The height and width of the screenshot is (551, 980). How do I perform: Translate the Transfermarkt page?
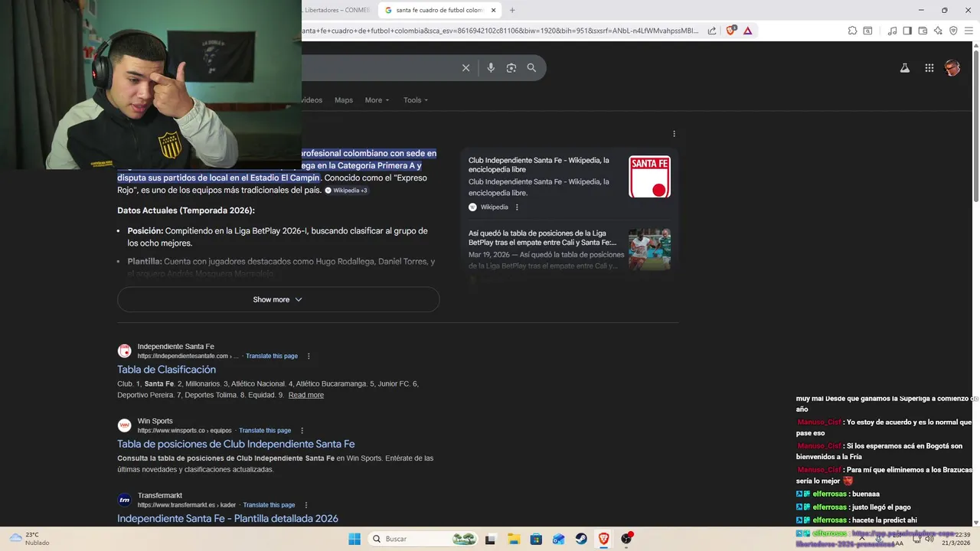(x=269, y=505)
